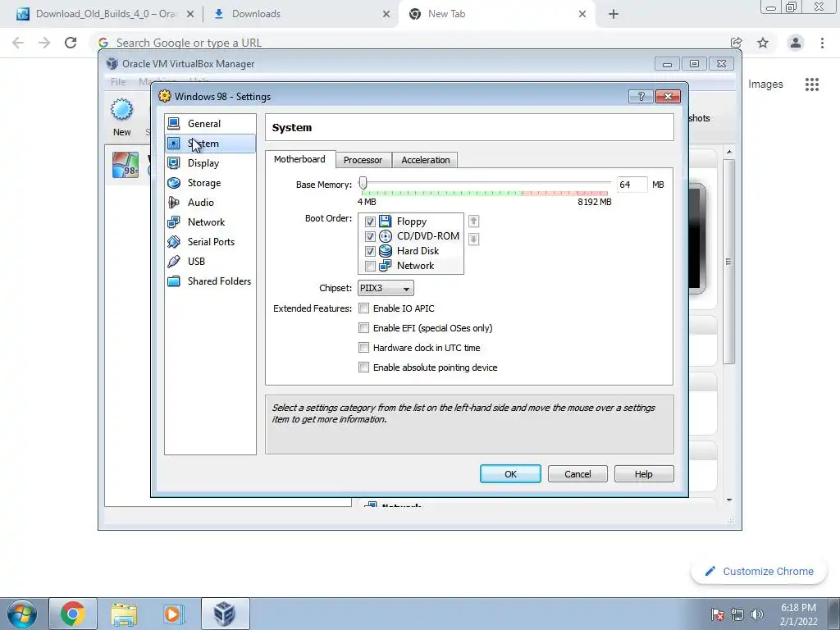Click the Base Memory slider handle
Image resolution: width=840 pixels, height=630 pixels.
[x=363, y=184]
